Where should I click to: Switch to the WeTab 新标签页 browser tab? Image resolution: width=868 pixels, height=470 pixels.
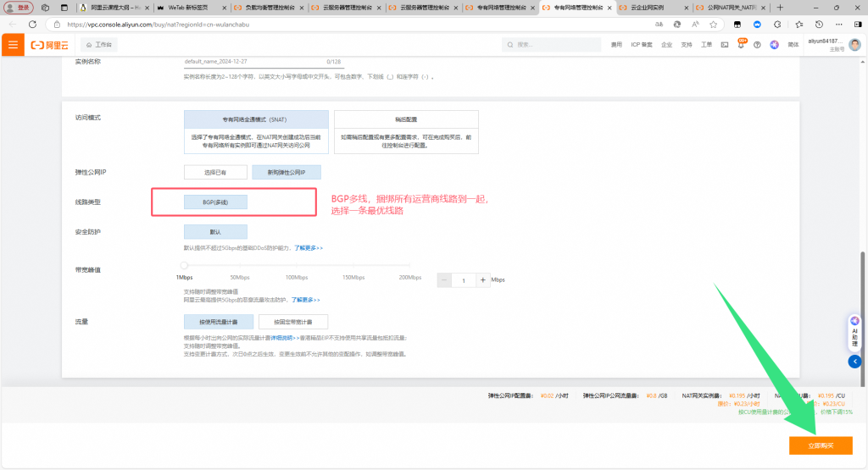pyautogui.click(x=186, y=7)
